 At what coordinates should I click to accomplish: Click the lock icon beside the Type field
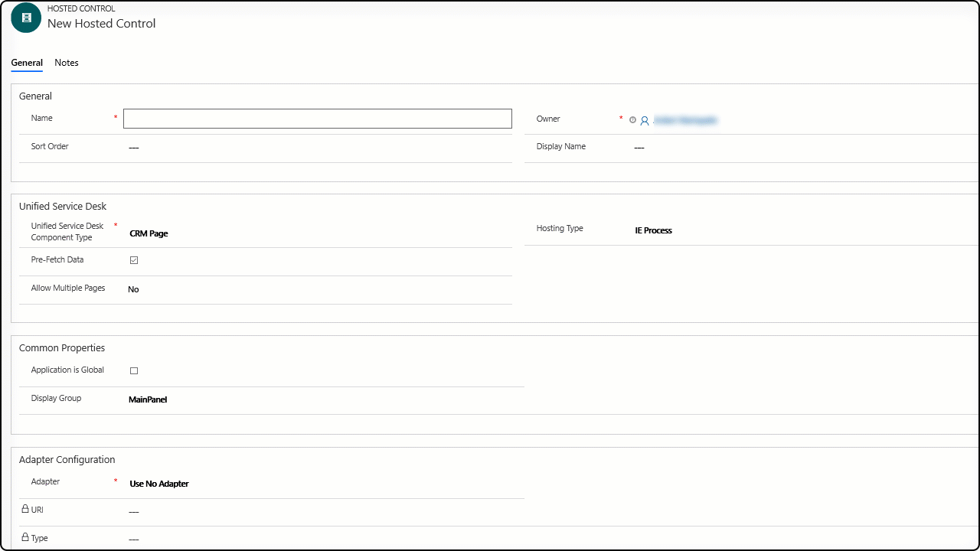25,537
